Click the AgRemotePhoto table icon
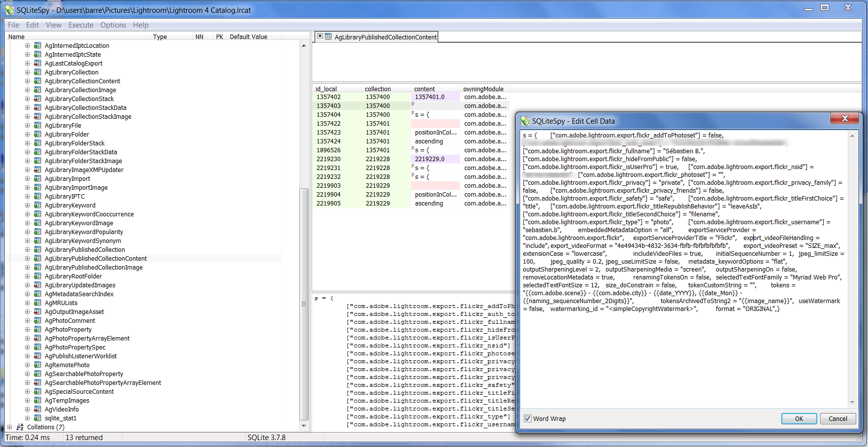 click(37, 365)
